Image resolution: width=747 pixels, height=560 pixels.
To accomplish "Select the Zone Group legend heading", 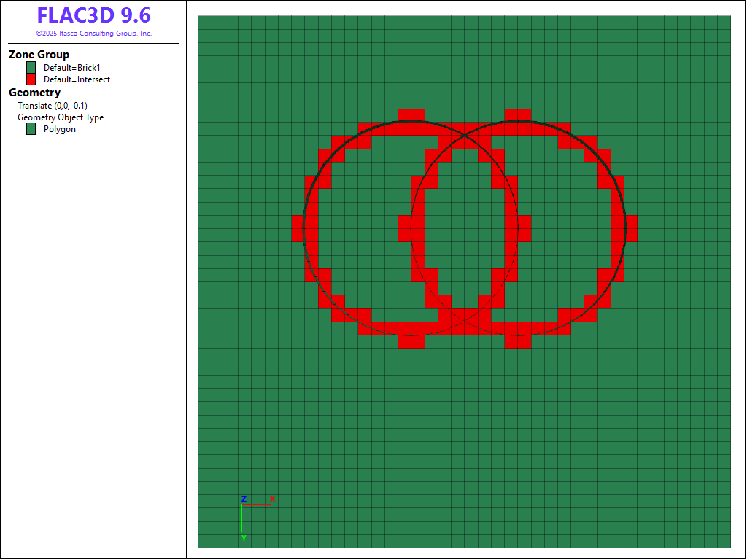I will pyautogui.click(x=39, y=55).
